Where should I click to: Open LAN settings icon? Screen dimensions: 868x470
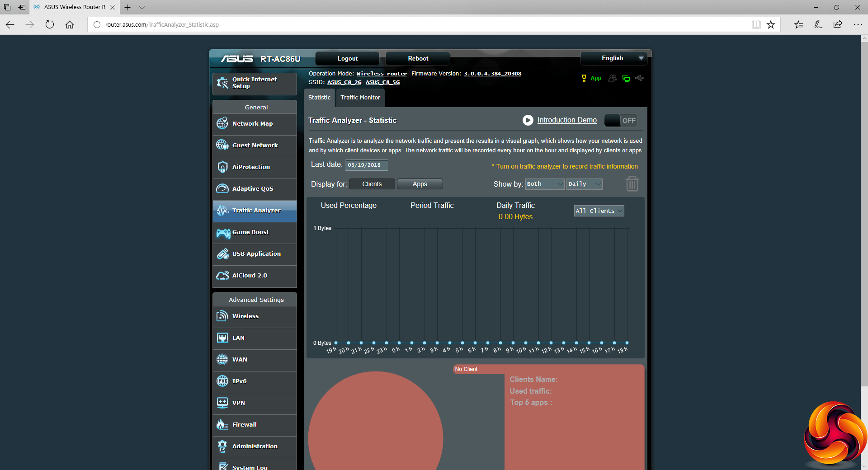(222, 338)
